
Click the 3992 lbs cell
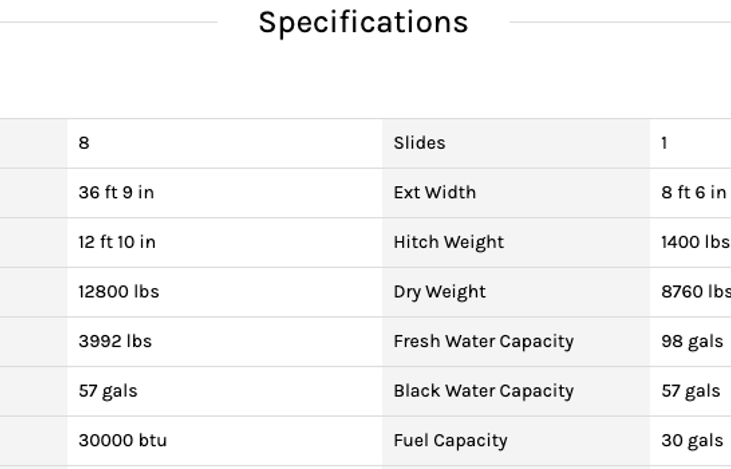(115, 341)
